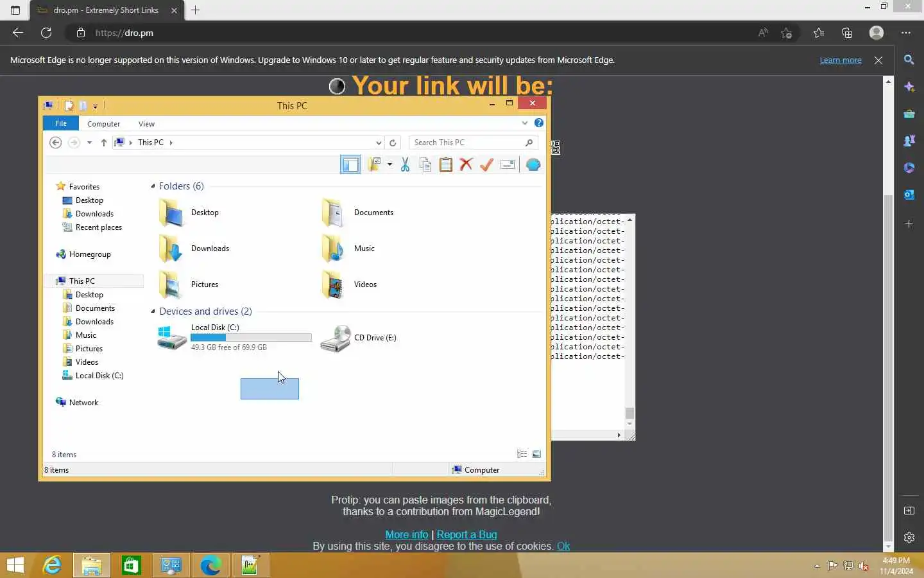The height and width of the screenshot is (578, 924).
Task: Select CD Drive (E:) in main pane
Action: coord(359,338)
